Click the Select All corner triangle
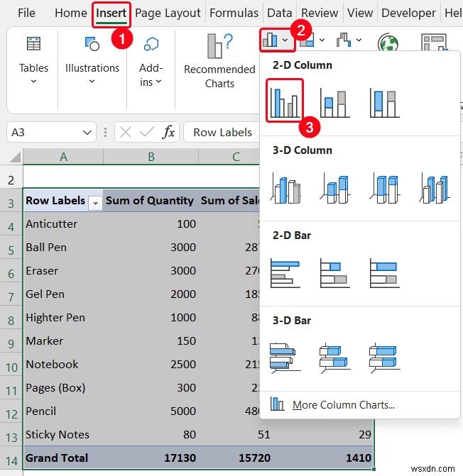The width and height of the screenshot is (463, 476). tap(15, 157)
